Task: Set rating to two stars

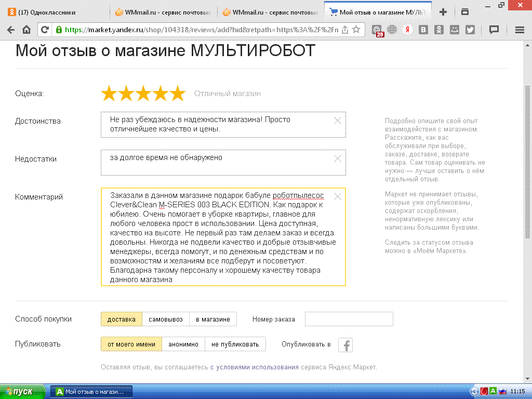Action: 126,94
